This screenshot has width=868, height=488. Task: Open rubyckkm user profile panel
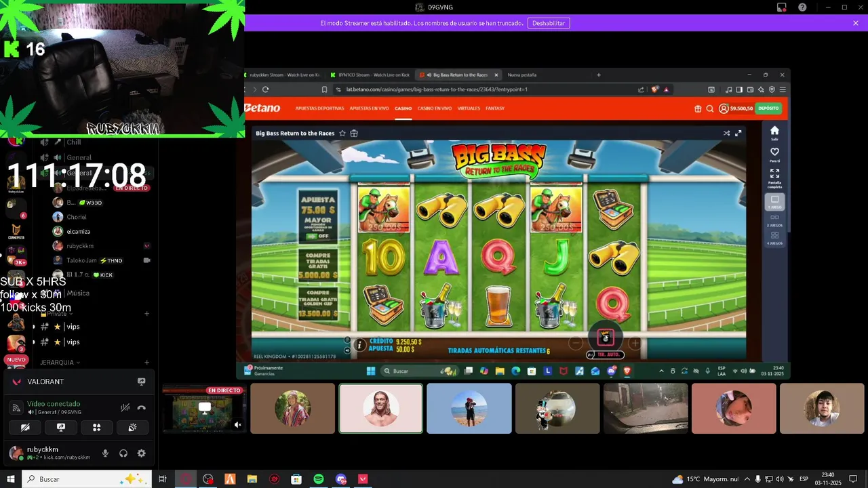(50, 453)
